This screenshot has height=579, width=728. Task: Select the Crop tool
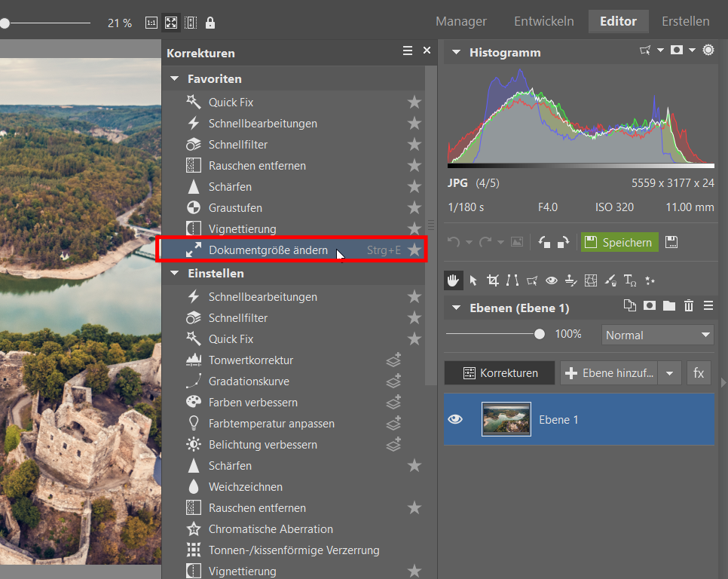coord(493,280)
